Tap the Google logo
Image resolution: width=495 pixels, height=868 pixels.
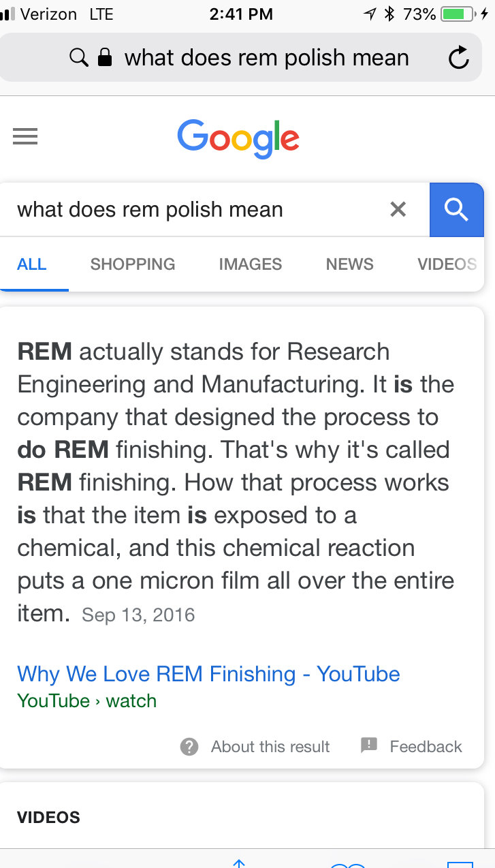(x=238, y=138)
